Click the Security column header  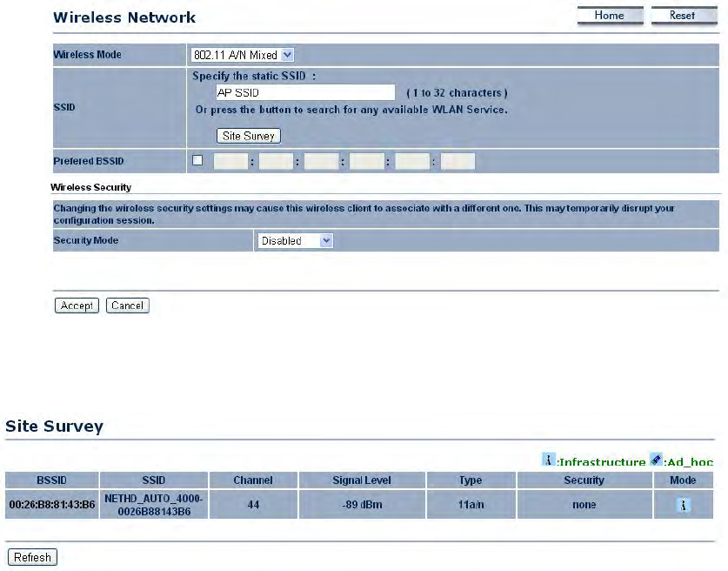tap(584, 480)
